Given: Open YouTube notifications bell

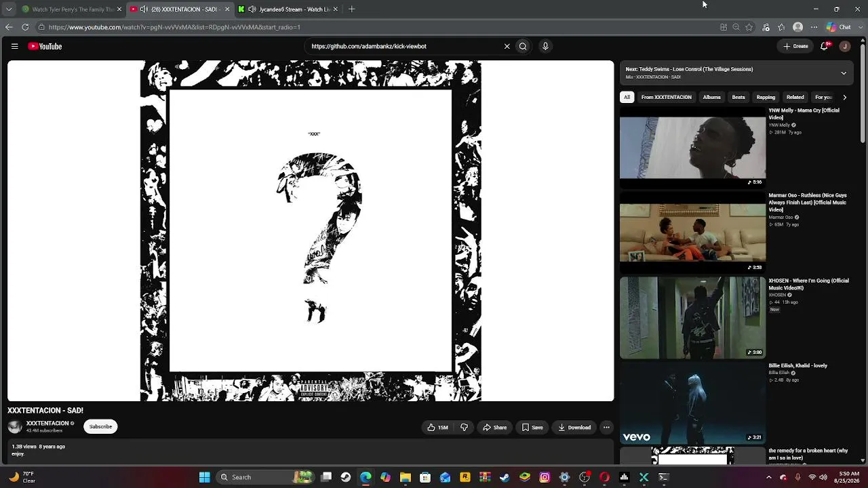Looking at the screenshot, I should click(x=825, y=46).
